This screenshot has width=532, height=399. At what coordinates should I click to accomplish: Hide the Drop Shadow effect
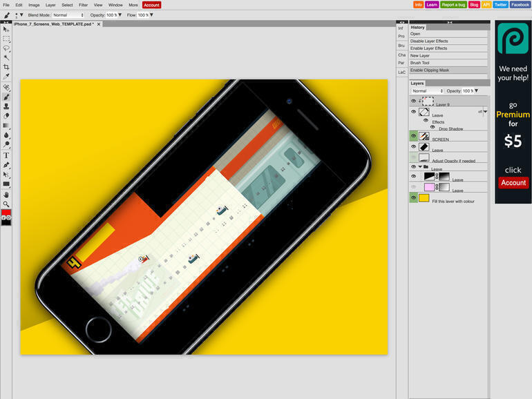[x=433, y=127]
